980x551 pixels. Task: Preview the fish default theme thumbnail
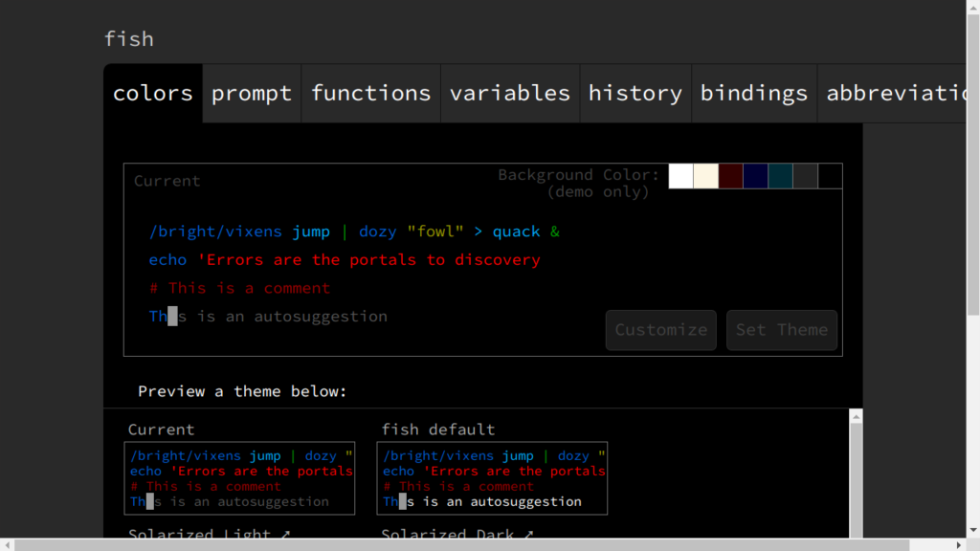pyautogui.click(x=492, y=478)
